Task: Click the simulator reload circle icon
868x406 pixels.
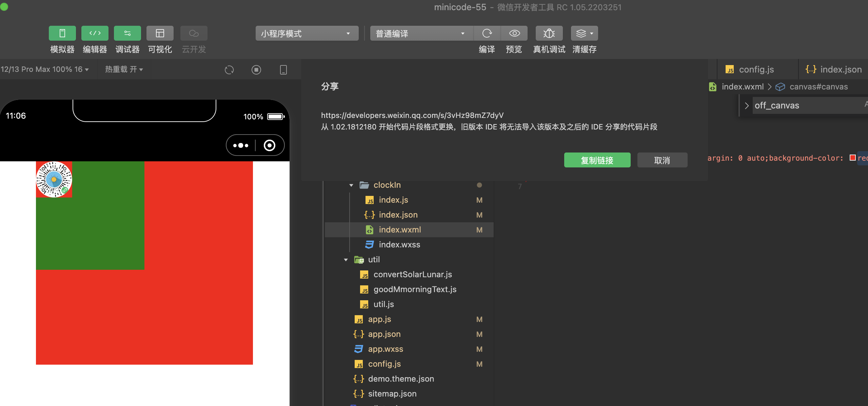Action: (229, 70)
